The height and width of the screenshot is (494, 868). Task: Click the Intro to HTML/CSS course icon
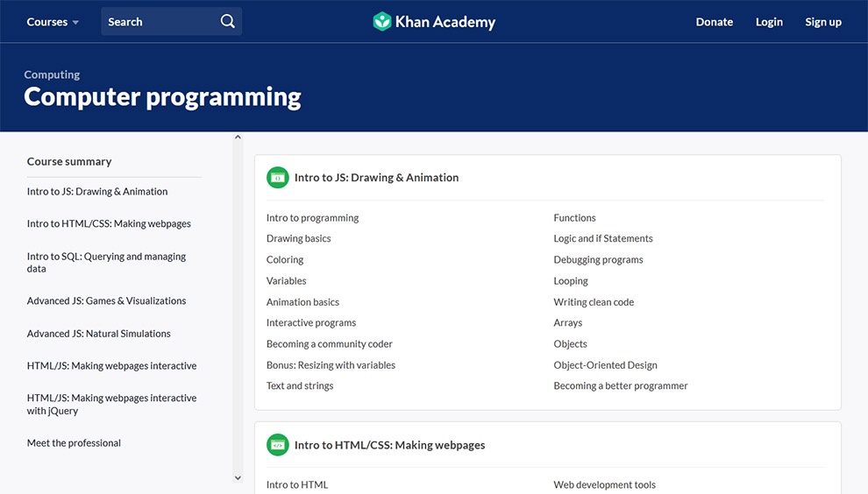coord(277,445)
